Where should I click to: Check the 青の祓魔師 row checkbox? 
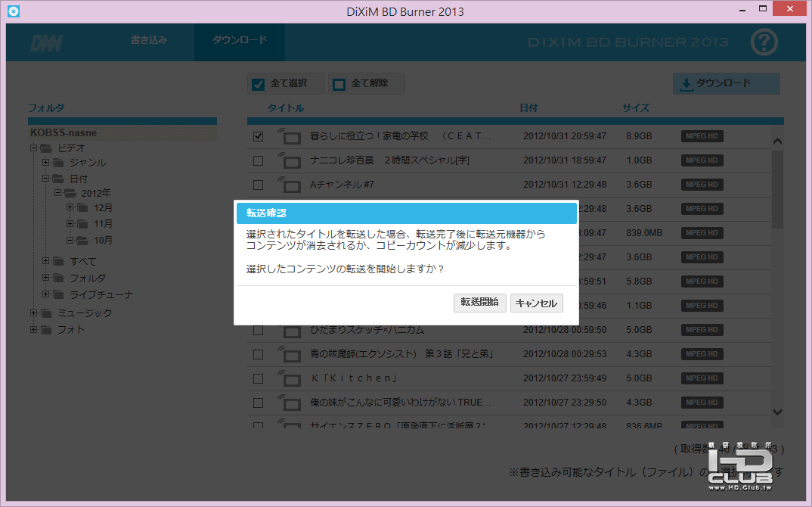coord(259,354)
